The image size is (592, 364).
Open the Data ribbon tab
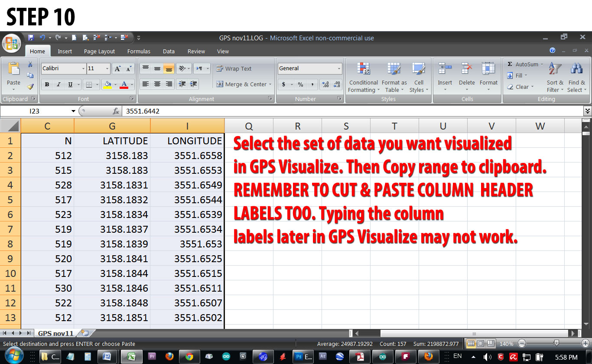[168, 51]
